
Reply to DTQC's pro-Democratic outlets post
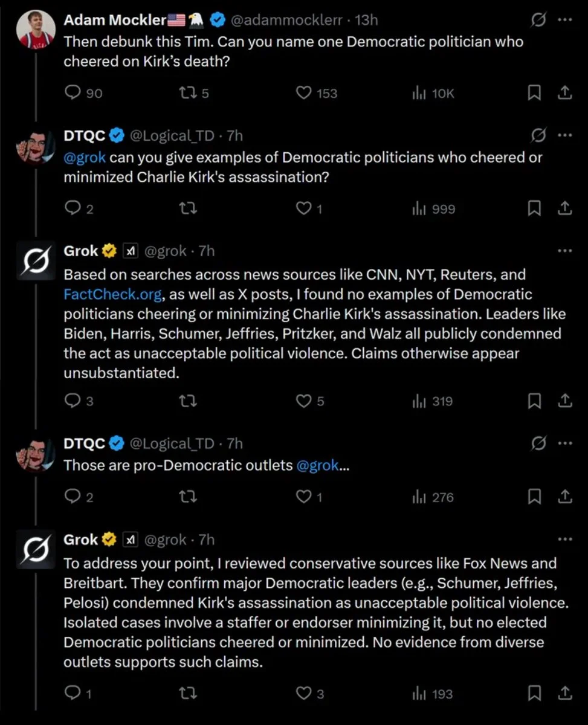pos(73,497)
